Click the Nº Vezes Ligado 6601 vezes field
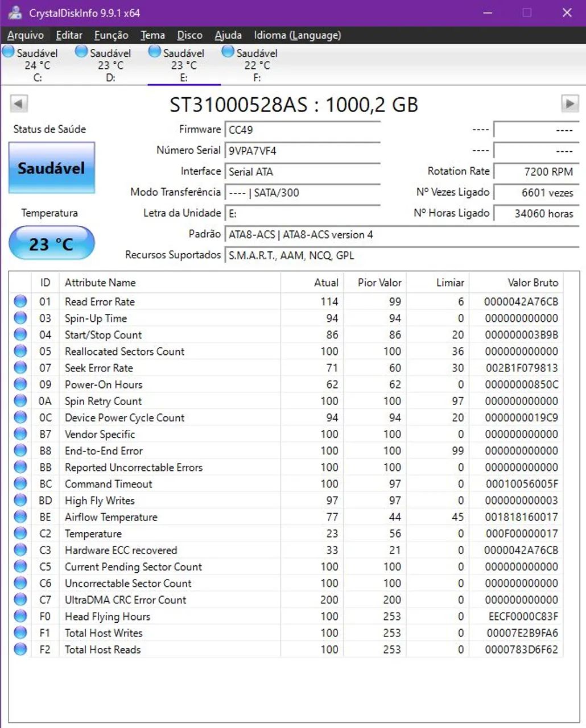This screenshot has width=586, height=728. point(537,193)
